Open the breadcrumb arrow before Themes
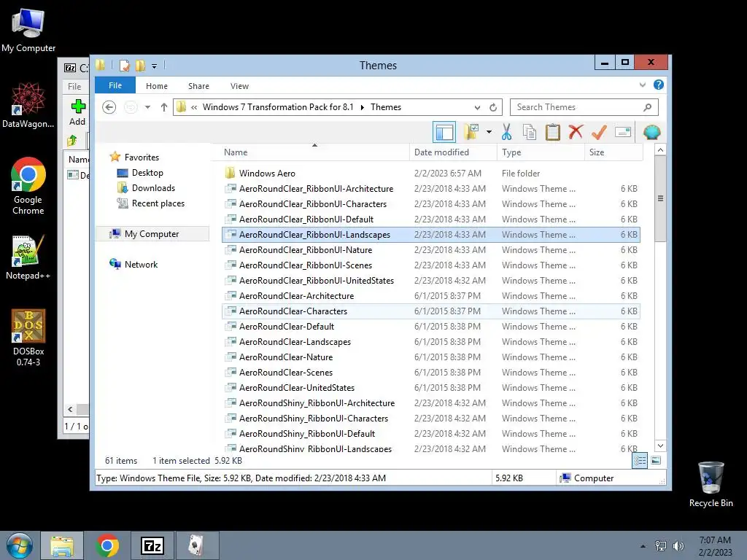747x560 pixels. click(x=362, y=107)
